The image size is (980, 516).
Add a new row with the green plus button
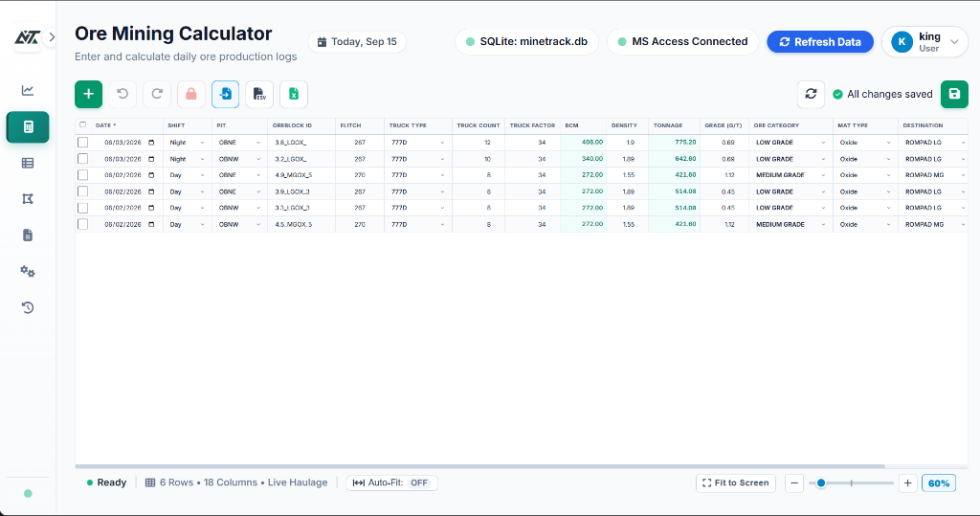click(x=89, y=95)
